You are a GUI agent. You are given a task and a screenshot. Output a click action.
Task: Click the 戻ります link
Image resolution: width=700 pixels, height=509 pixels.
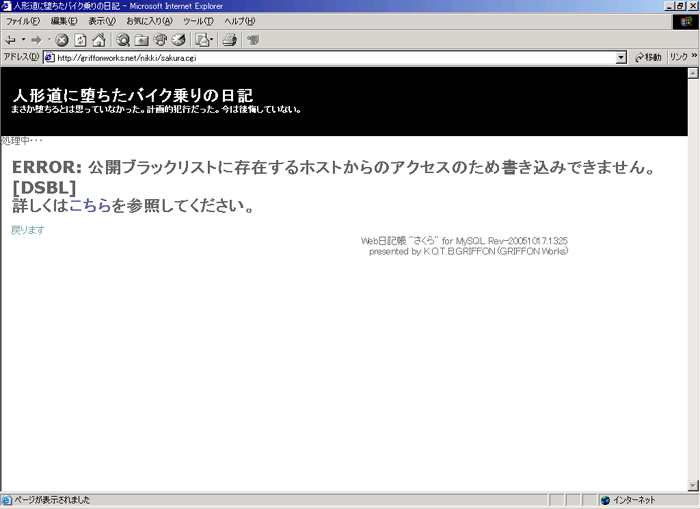[27, 230]
